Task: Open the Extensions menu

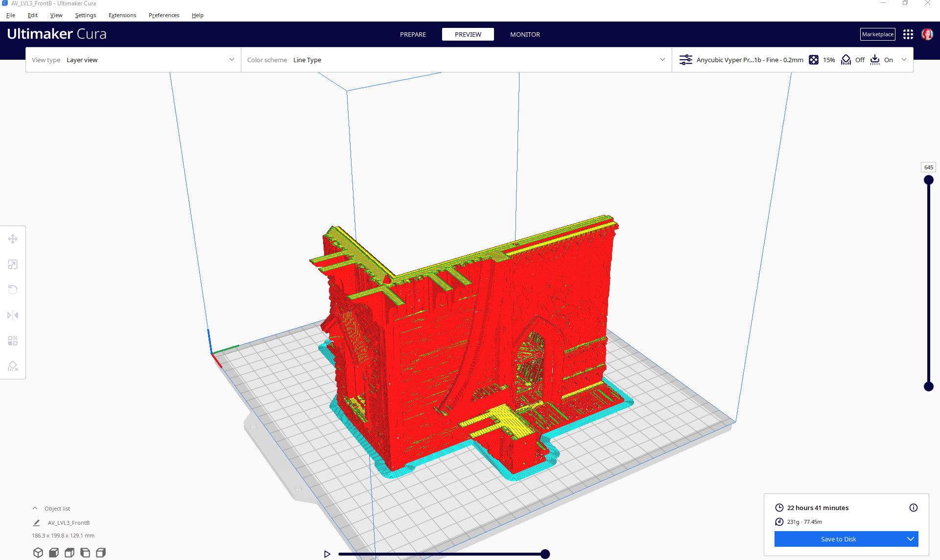Action: 122,15
